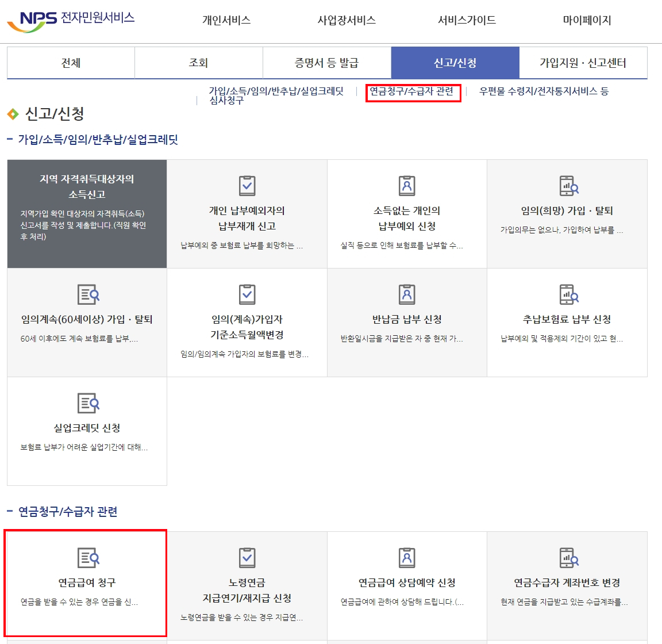Open 개인 납부예외자의 납부재개 신고 title
The height and width of the screenshot is (644, 662).
(247, 218)
